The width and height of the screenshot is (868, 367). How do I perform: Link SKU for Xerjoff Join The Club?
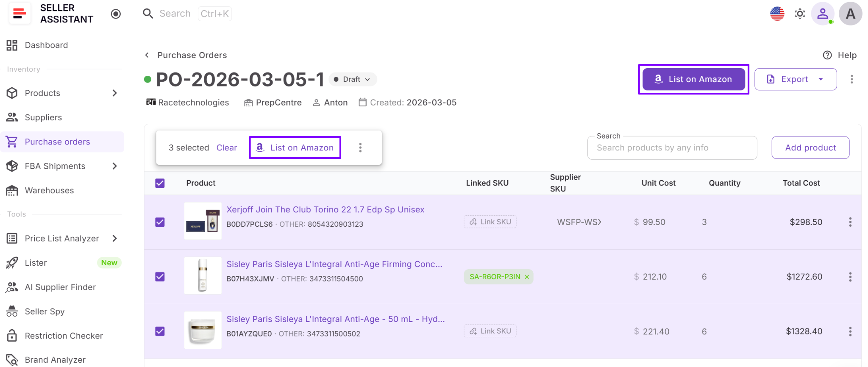click(490, 222)
